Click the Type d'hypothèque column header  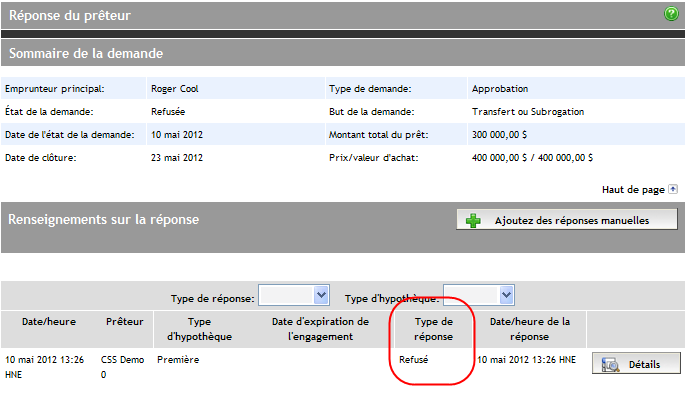[200, 329]
